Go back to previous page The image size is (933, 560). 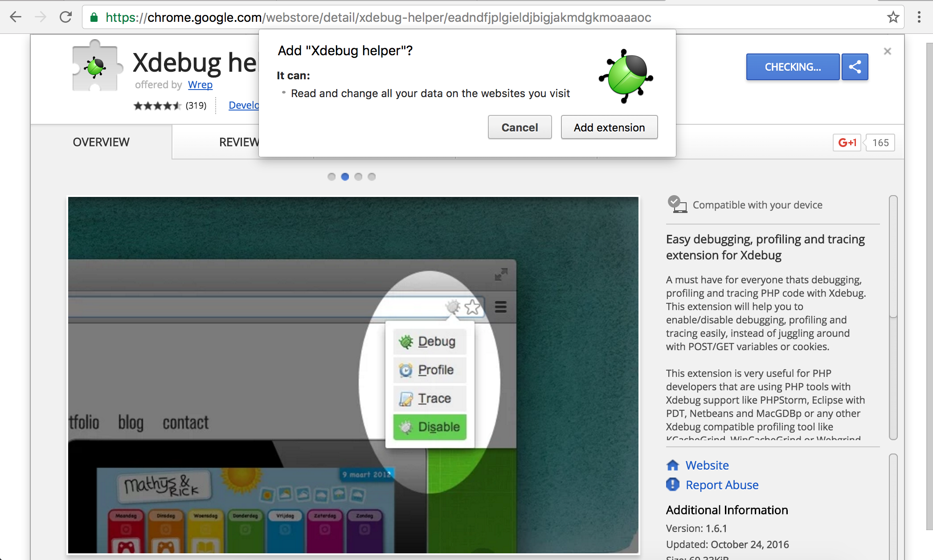tap(16, 17)
